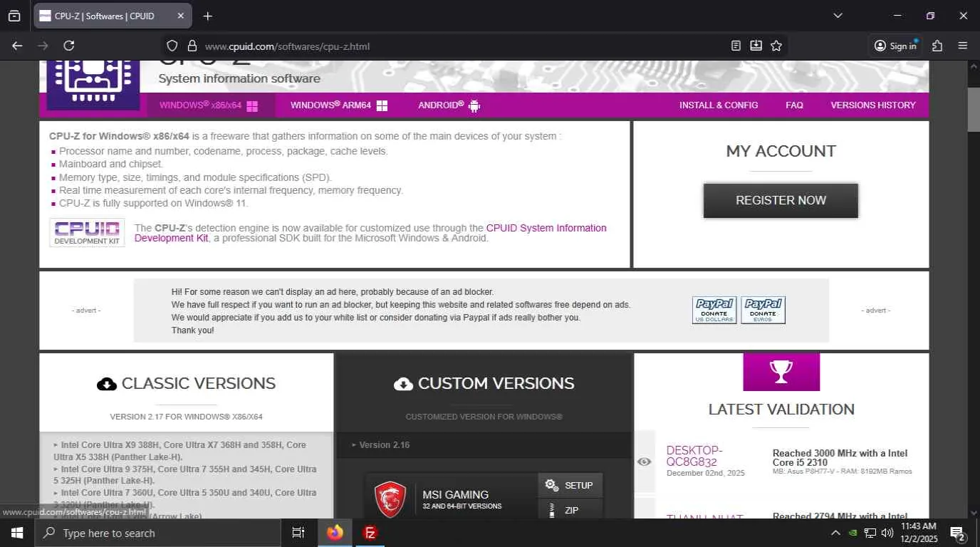Screen dimensions: 980x547
Task: Click the MSI Gaming dragon shield logo
Action: tap(390, 499)
